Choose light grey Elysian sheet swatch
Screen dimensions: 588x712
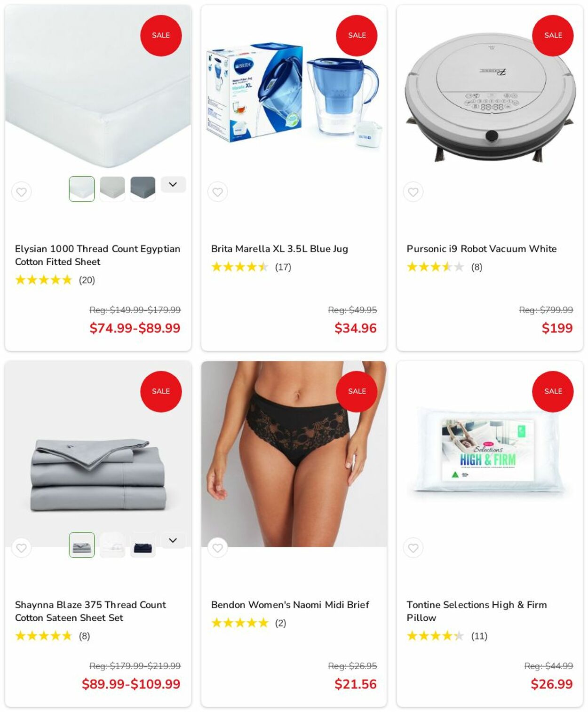click(112, 189)
